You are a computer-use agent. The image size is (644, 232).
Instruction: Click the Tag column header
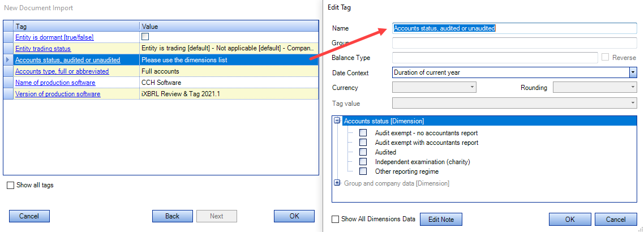76,26
